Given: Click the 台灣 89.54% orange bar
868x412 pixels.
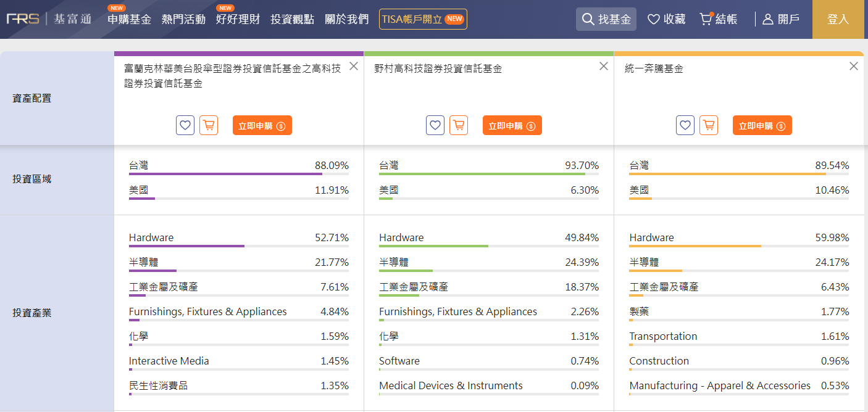Looking at the screenshot, I should click(739, 174).
